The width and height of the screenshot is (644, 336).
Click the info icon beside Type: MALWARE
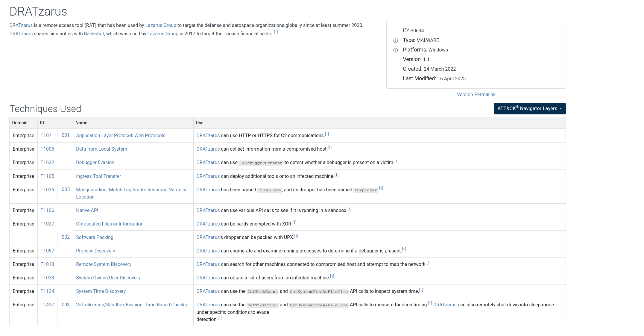coord(395,40)
